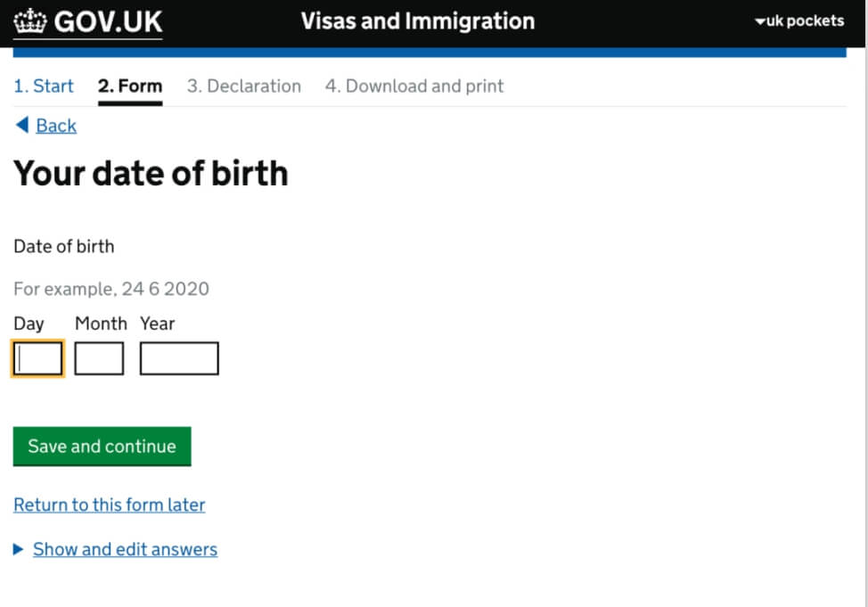Focus the Year input box
The height and width of the screenshot is (607, 868).
point(179,358)
